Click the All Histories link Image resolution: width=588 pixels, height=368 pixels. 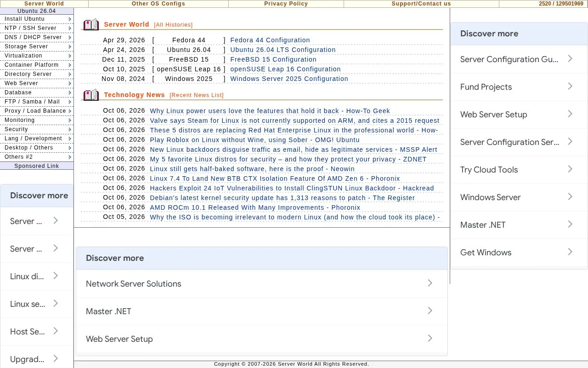click(173, 25)
